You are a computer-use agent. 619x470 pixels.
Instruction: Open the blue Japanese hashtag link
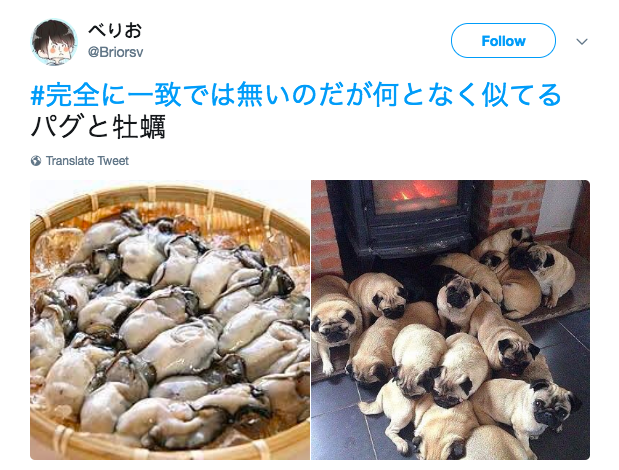(x=296, y=95)
